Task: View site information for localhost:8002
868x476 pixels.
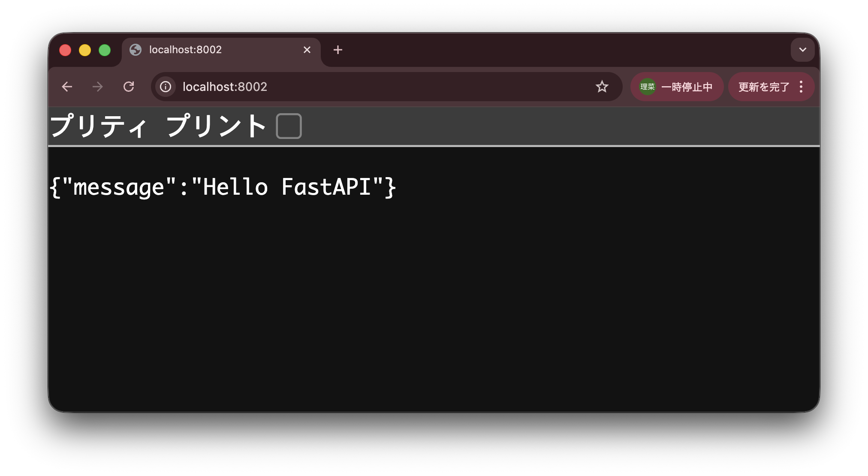Action: (x=166, y=87)
